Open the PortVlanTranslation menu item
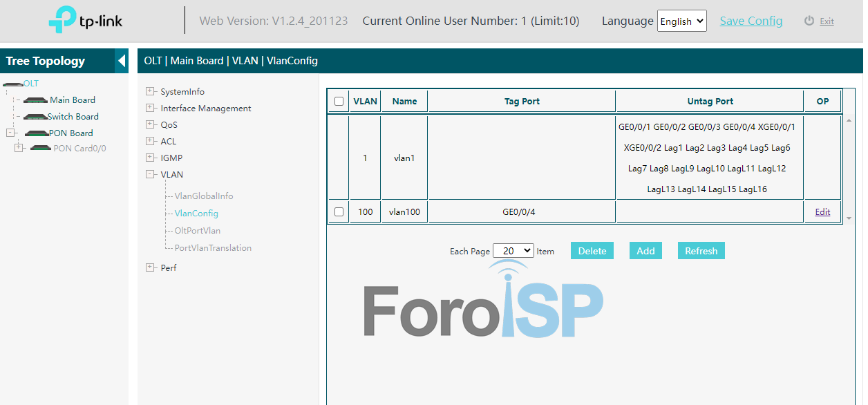Viewport: 868px width, 405px height. pos(213,248)
